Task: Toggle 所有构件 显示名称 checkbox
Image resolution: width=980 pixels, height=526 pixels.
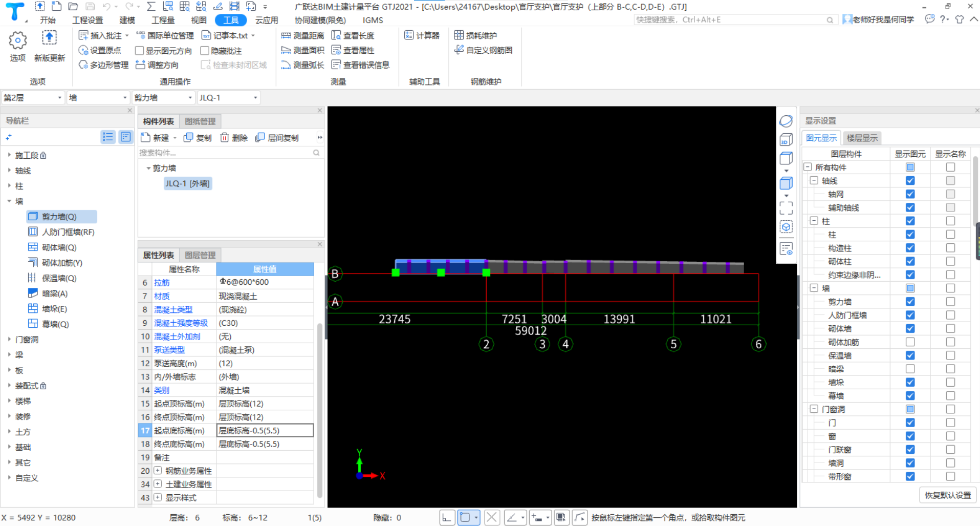Action: pyautogui.click(x=950, y=167)
